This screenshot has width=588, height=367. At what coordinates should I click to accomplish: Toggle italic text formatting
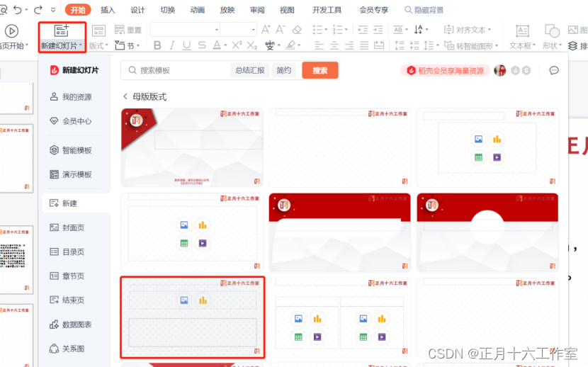[x=172, y=45]
